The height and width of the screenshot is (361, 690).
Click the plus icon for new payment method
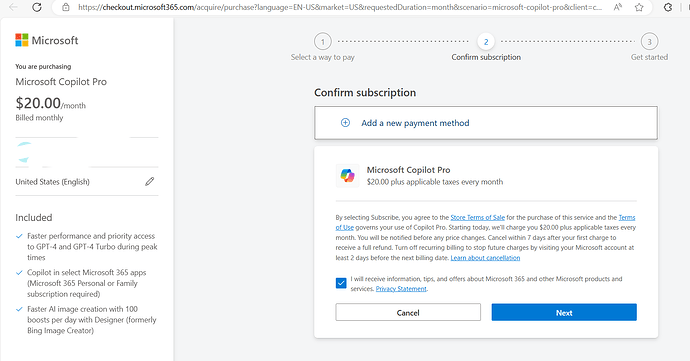345,123
